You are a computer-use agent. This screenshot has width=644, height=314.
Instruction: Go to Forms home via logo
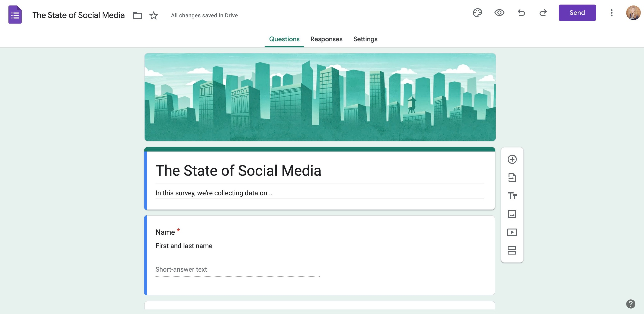pos(15,15)
